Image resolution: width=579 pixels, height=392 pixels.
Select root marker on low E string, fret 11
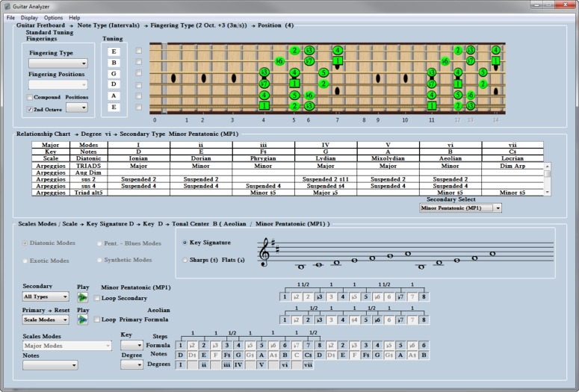(x=432, y=106)
